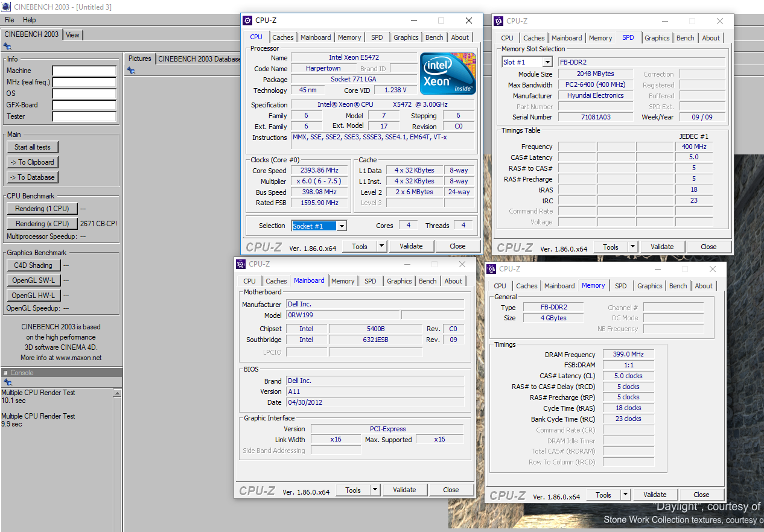Screen dimensions: 764x532
Task: Click the OS input field
Action: click(x=84, y=93)
